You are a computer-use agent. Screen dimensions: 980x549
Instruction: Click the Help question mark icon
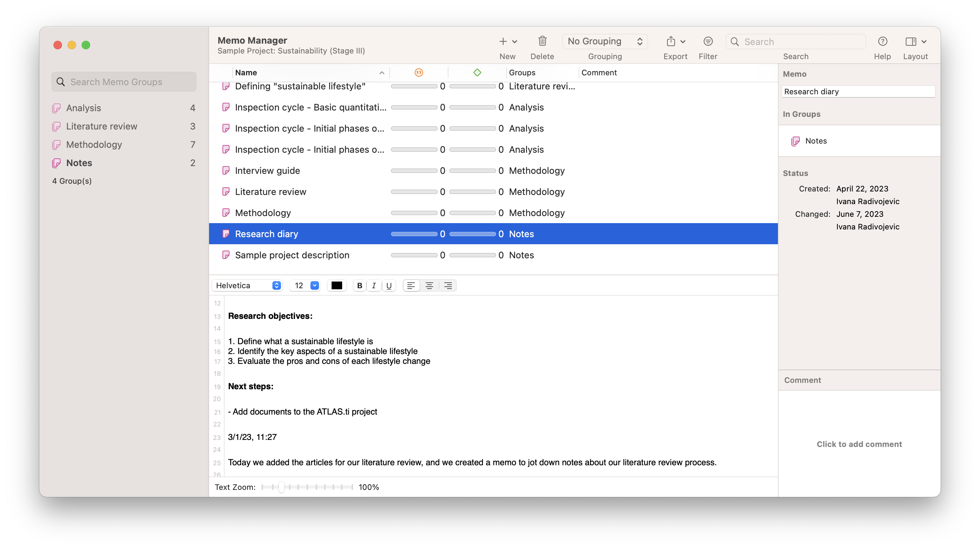882,41
